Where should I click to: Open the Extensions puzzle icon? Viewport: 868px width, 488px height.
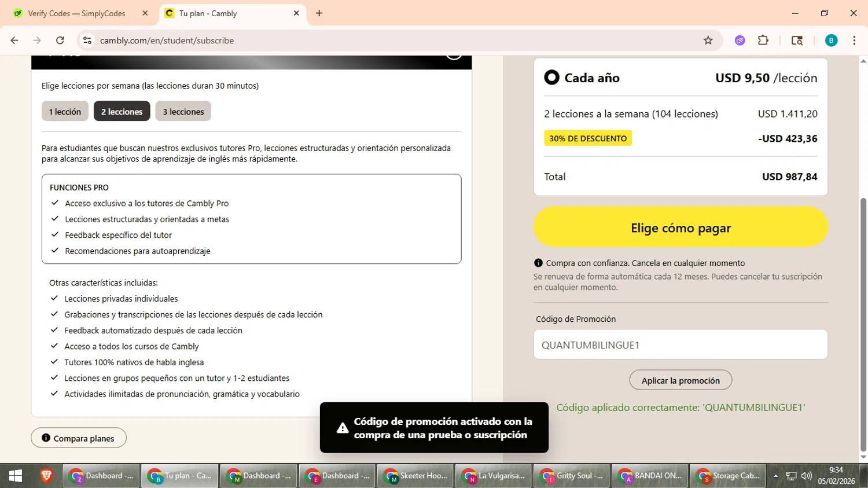[763, 41]
